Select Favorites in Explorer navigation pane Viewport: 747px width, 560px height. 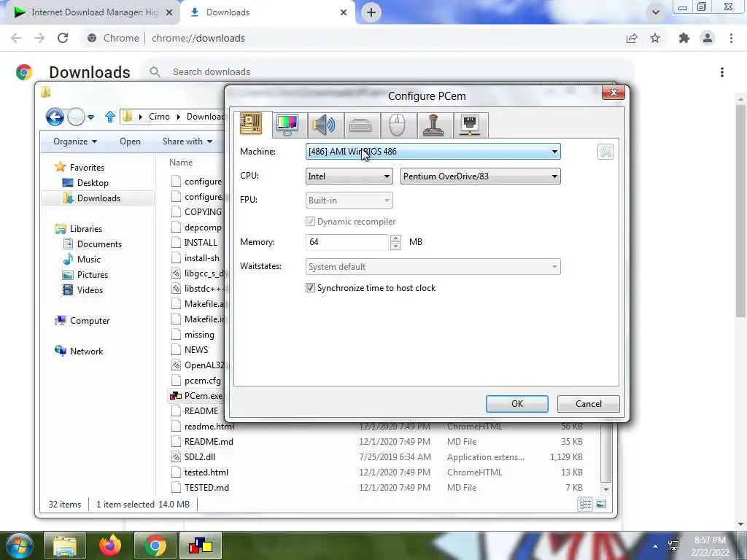pos(87,168)
